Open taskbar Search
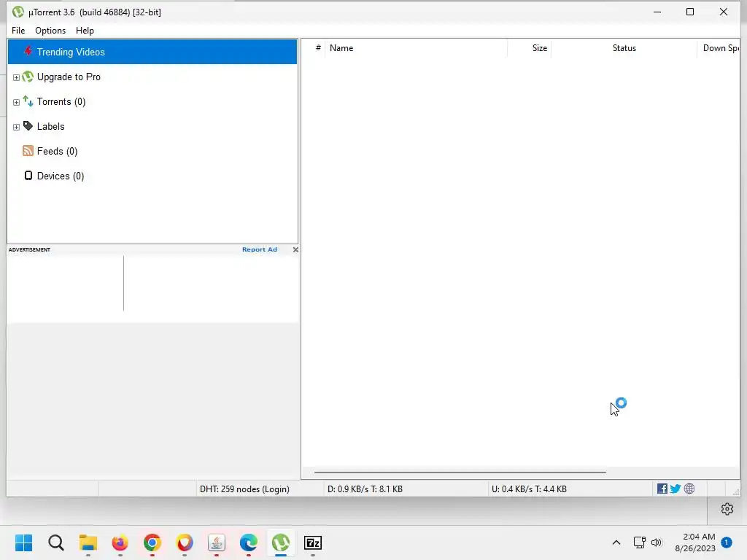Viewport: 747px width, 560px height. [56, 542]
